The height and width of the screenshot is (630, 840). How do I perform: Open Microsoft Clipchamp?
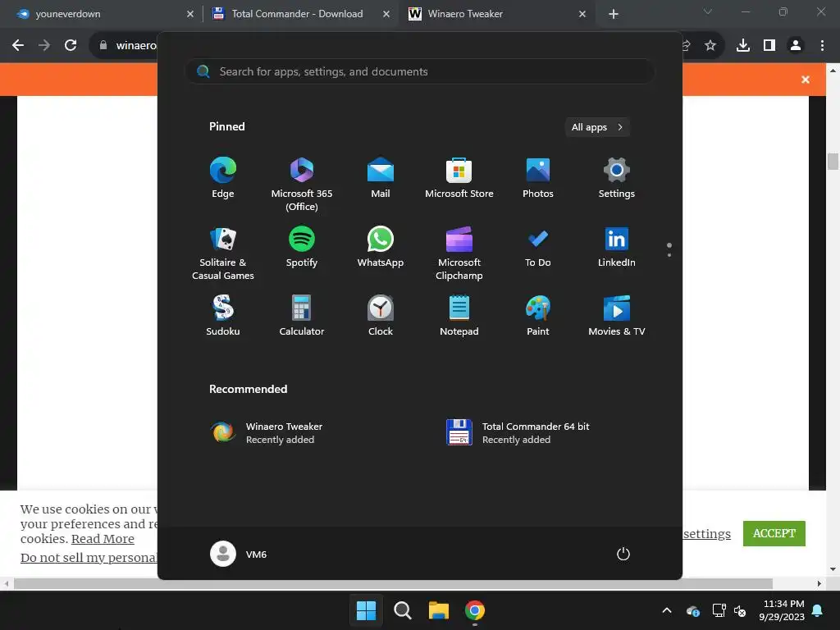tap(459, 253)
